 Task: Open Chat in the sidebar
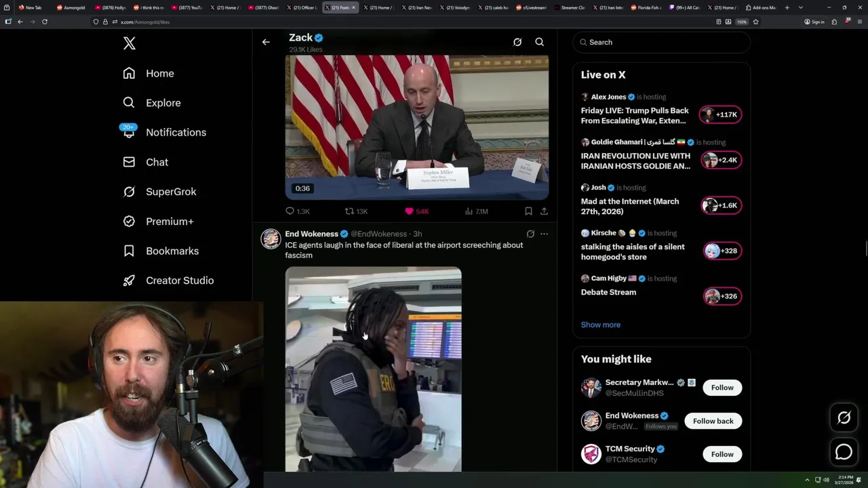tap(146, 162)
